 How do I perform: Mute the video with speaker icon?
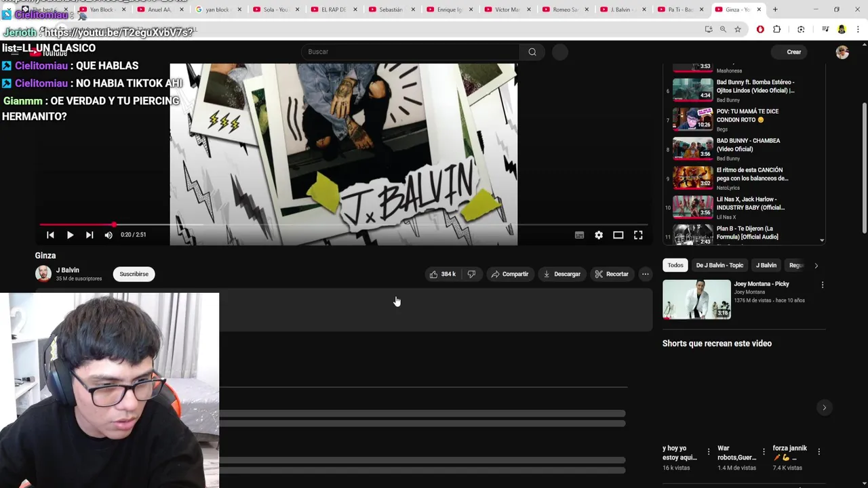[108, 235]
